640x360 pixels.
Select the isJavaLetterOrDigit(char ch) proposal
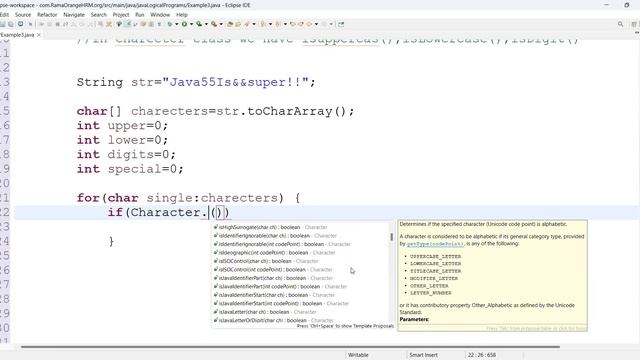pos(301,320)
